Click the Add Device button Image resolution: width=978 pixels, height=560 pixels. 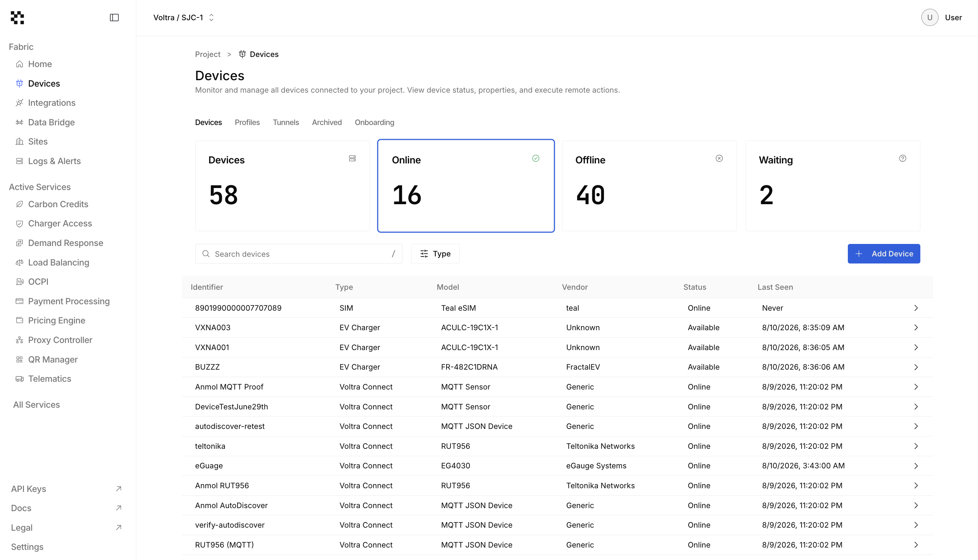(x=884, y=254)
